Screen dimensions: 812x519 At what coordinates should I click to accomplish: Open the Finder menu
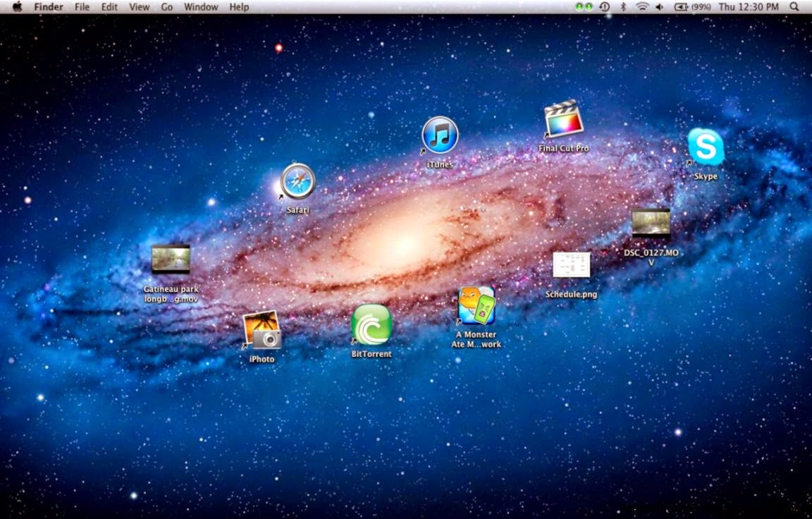(x=48, y=6)
